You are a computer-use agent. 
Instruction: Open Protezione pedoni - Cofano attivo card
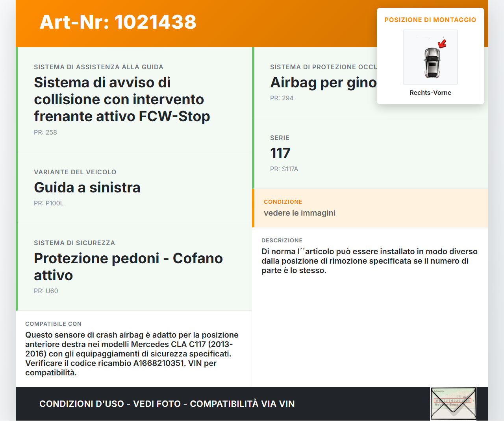128,267
